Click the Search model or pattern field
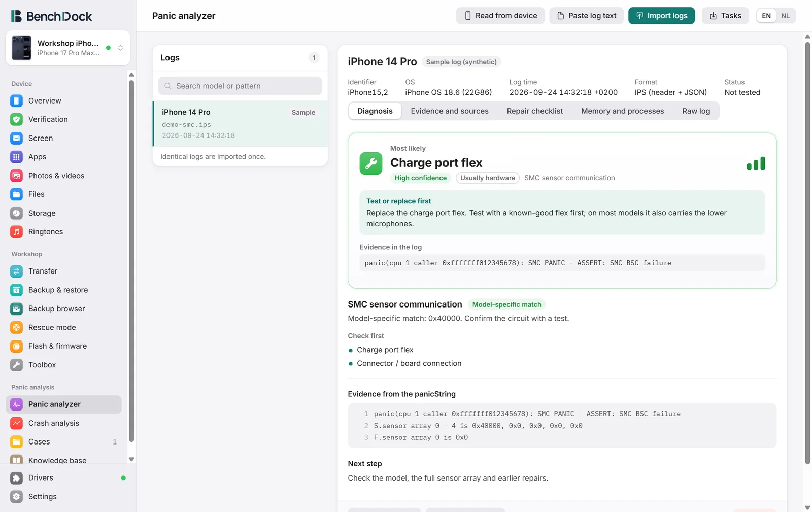 tap(240, 86)
